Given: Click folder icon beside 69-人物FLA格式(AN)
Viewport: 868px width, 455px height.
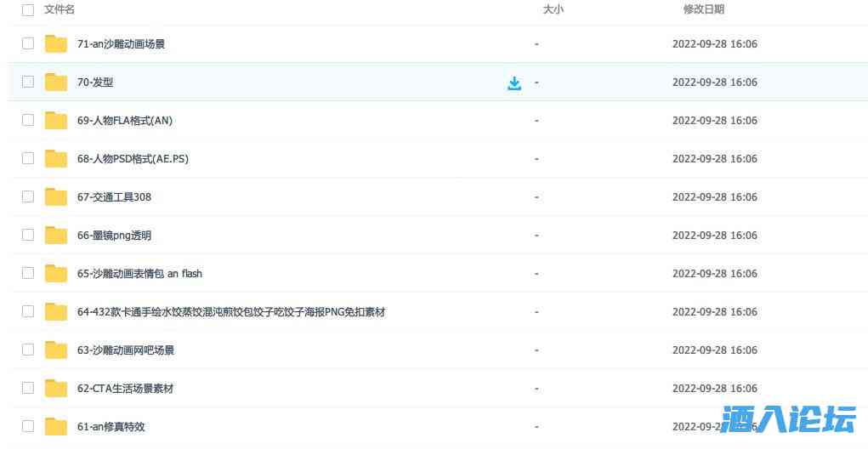Looking at the screenshot, I should coord(56,121).
